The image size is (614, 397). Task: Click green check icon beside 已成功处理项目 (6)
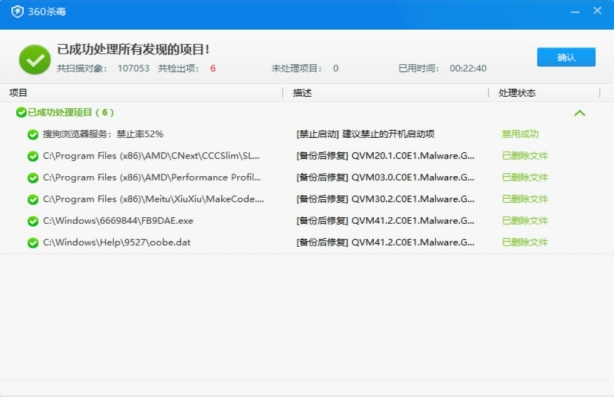21,113
